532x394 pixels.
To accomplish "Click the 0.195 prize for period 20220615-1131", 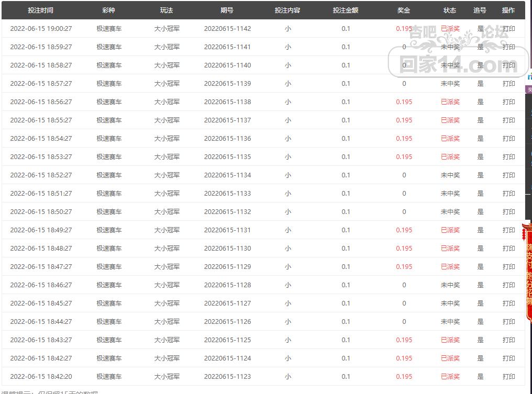I will pos(404,230).
